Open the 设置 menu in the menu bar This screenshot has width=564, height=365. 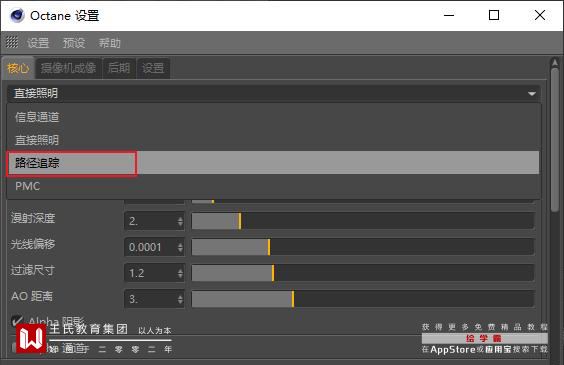point(38,43)
